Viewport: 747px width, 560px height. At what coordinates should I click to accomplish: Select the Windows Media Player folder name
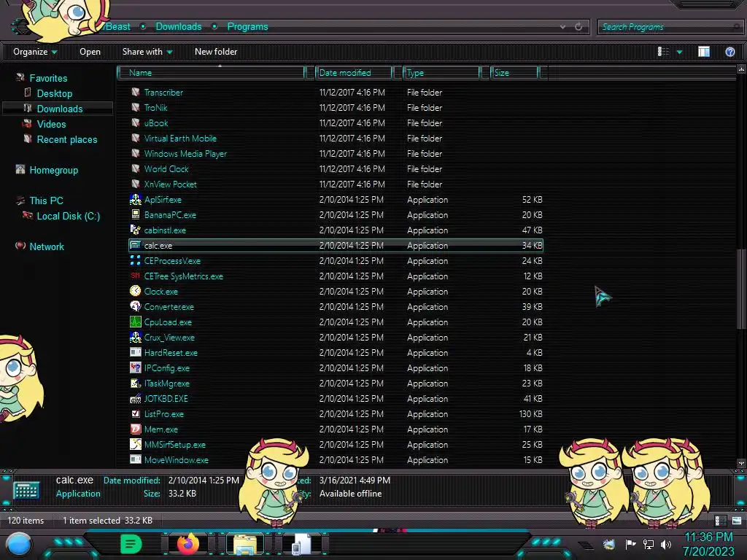tap(185, 153)
